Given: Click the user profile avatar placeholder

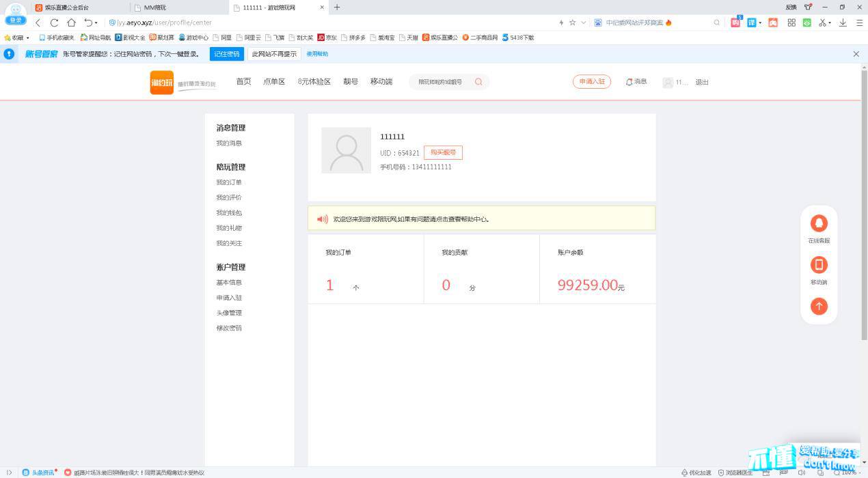Looking at the screenshot, I should pos(346,150).
